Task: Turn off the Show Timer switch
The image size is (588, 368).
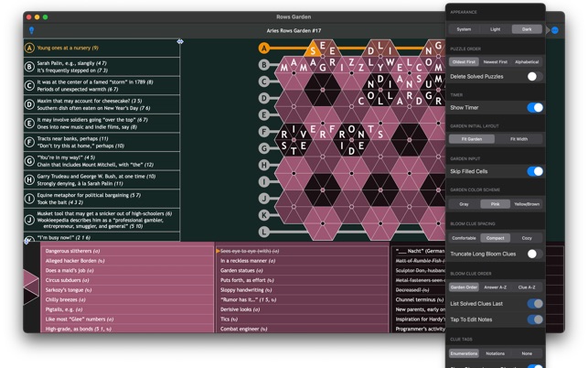Action: point(534,108)
